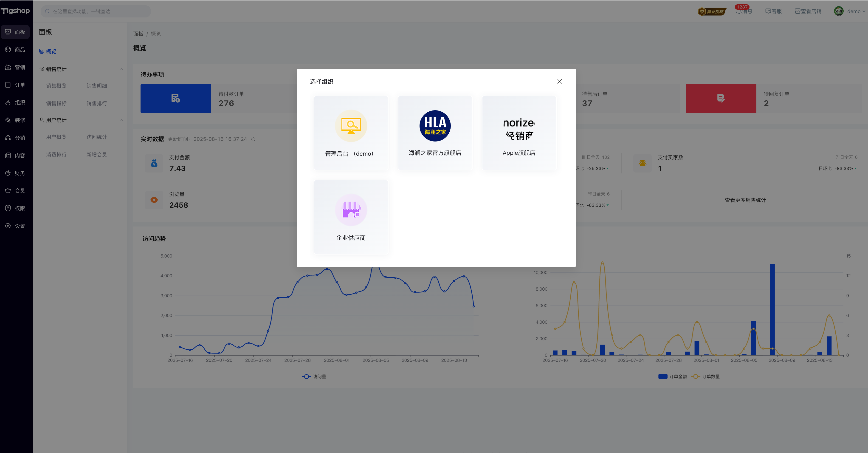Click the Tigshop logo

[x=15, y=11]
